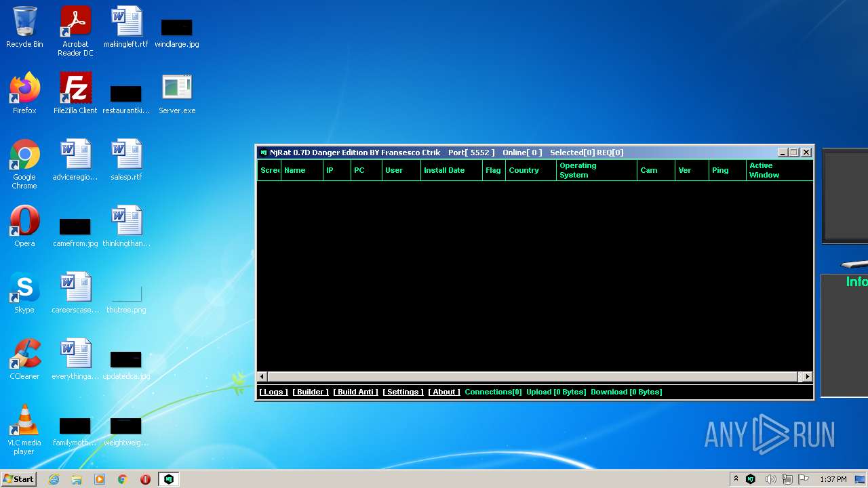Open the NjRat Settings menu

(x=403, y=392)
